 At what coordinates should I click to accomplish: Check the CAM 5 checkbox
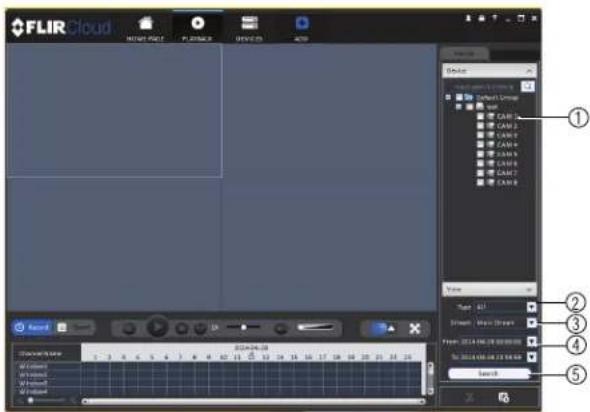[x=480, y=154]
